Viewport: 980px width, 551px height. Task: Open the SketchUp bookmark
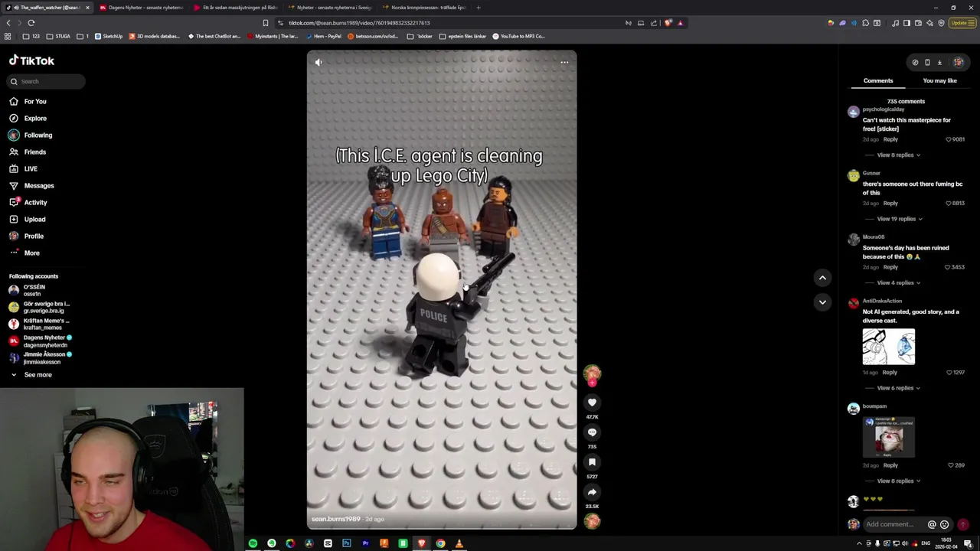[x=108, y=36]
